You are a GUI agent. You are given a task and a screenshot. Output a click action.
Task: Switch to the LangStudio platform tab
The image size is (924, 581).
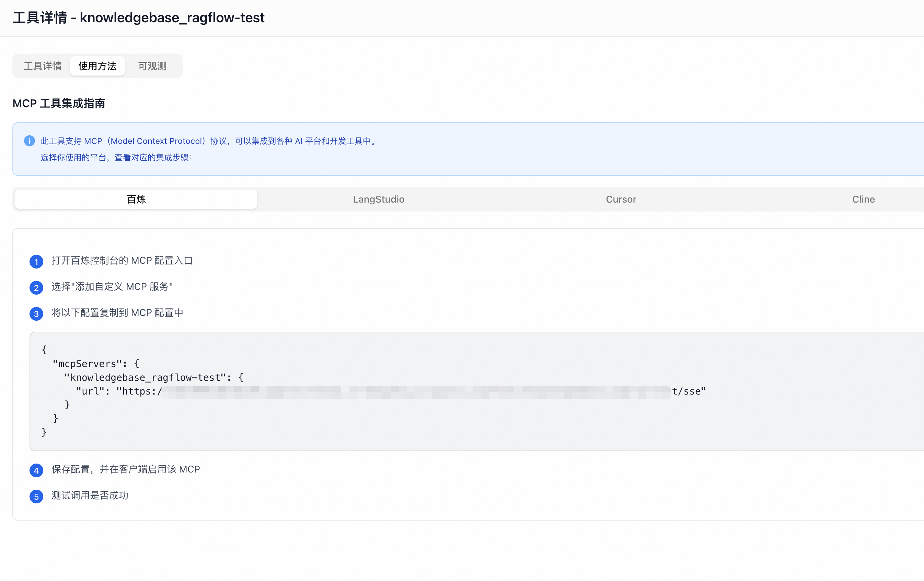tap(378, 199)
